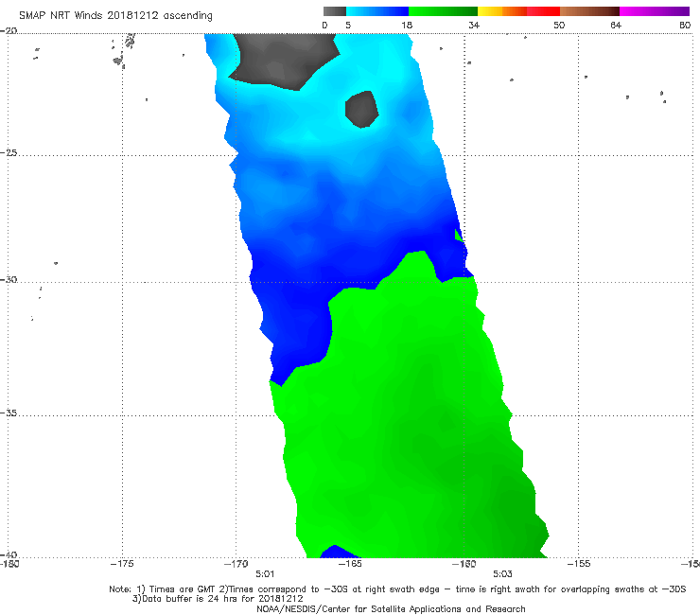This screenshot has width=700, height=615.
Task: Click the color bar label '18'
Action: click(x=407, y=25)
